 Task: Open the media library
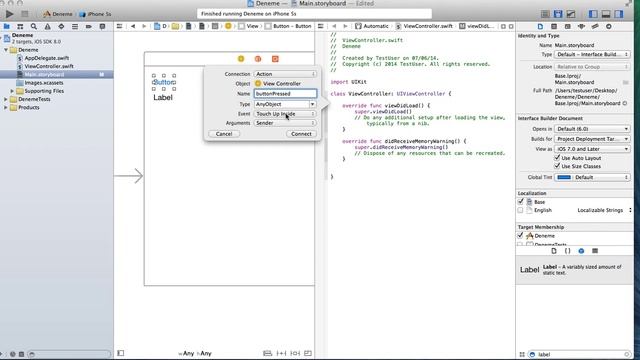pos(595,251)
